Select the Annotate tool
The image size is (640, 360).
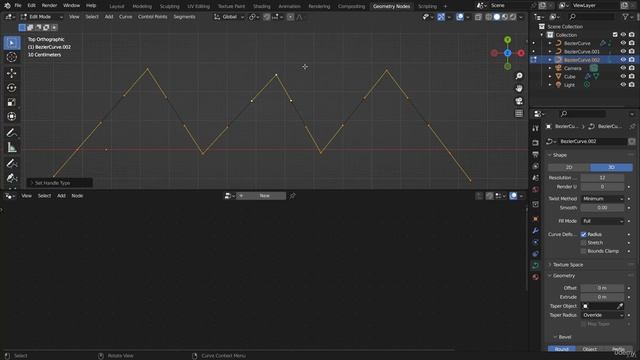(x=12, y=133)
